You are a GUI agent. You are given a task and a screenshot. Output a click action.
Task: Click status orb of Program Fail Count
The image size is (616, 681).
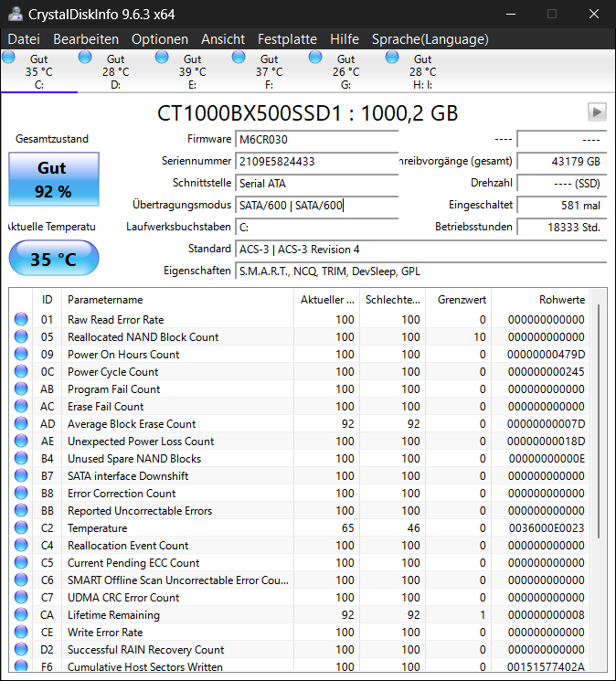tap(21, 388)
